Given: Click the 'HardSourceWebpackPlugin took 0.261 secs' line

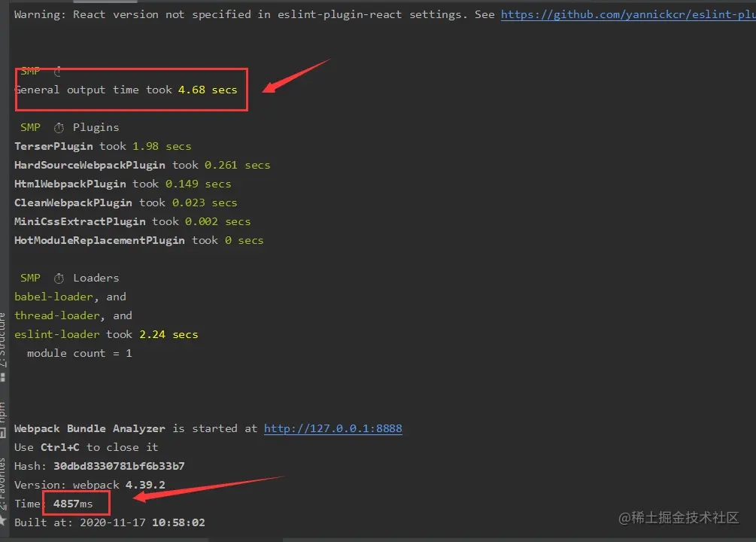Looking at the screenshot, I should click(142, 165).
